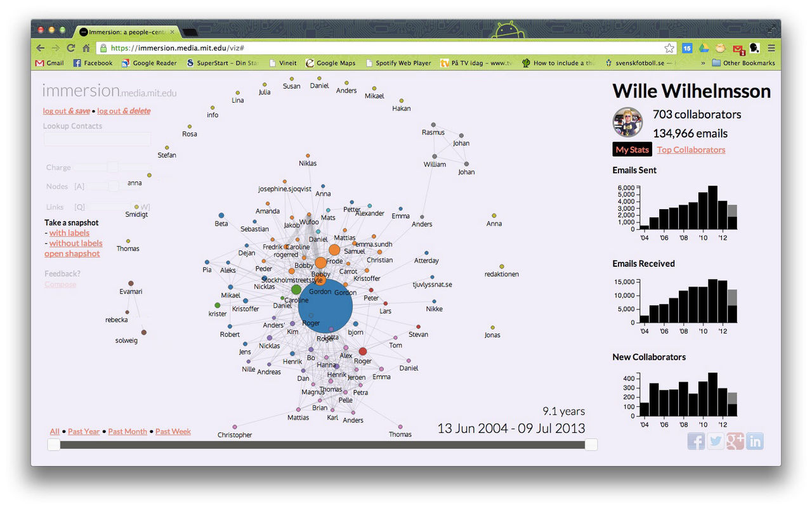Viewport: 812px width, 509px height.
Task: Click the browser Home icon
Action: pyautogui.click(x=86, y=48)
